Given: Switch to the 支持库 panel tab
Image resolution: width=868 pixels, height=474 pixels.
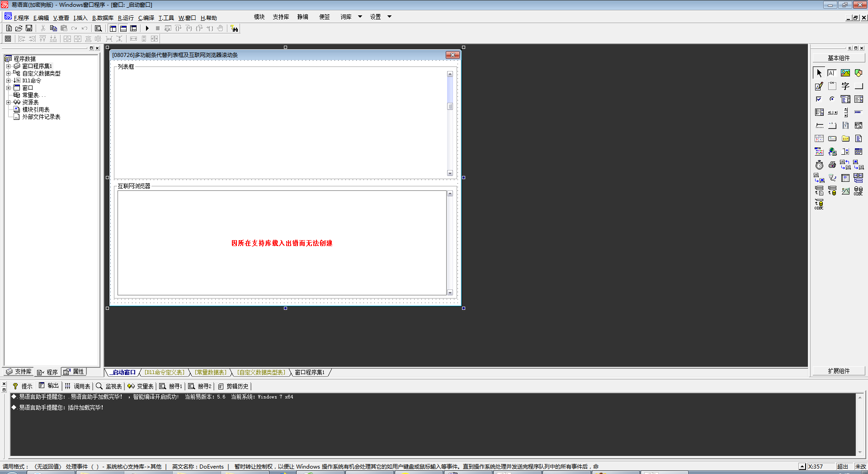Looking at the screenshot, I should tap(19, 372).
